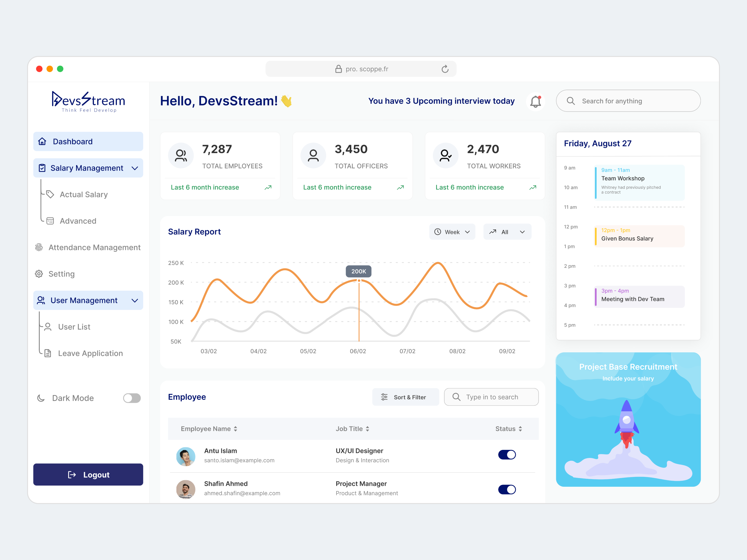Enable the Dark Mode switch
The image size is (747, 560).
pyautogui.click(x=132, y=398)
